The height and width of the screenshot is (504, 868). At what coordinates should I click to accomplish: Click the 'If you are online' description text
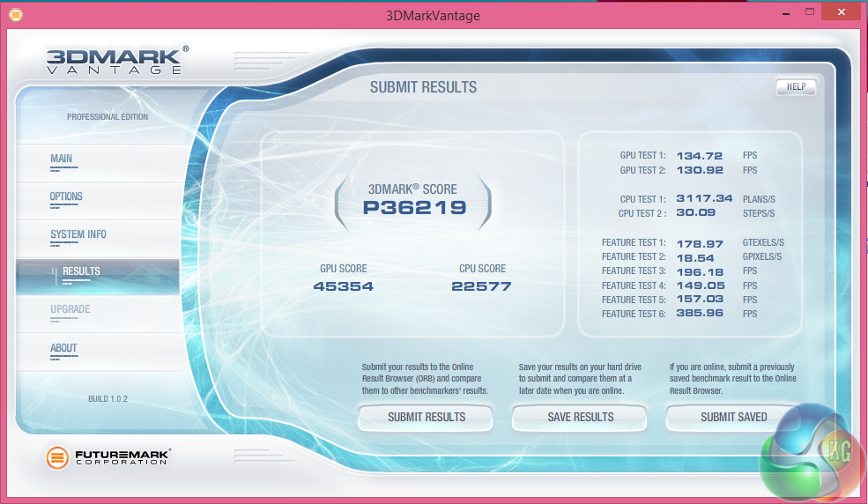[733, 379]
